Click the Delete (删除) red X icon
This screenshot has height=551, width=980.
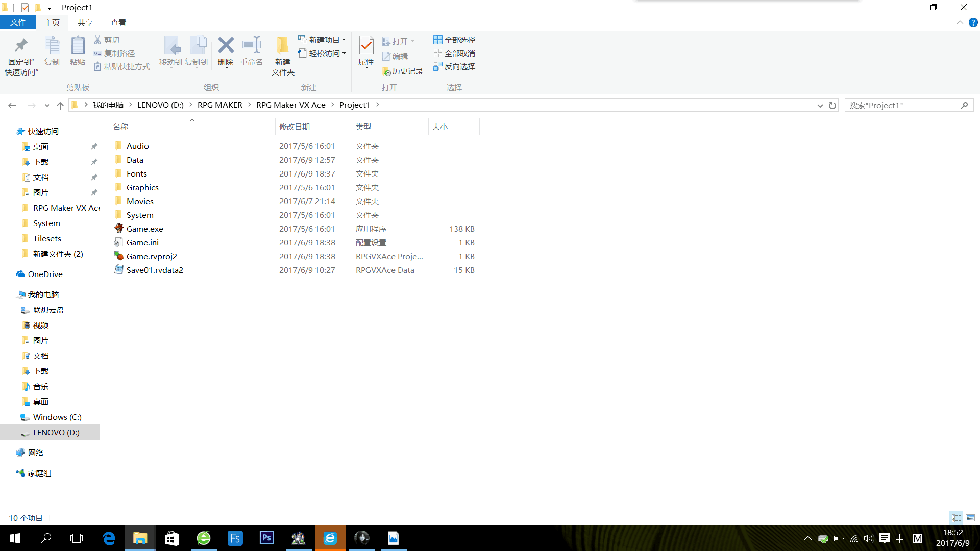pyautogui.click(x=225, y=45)
